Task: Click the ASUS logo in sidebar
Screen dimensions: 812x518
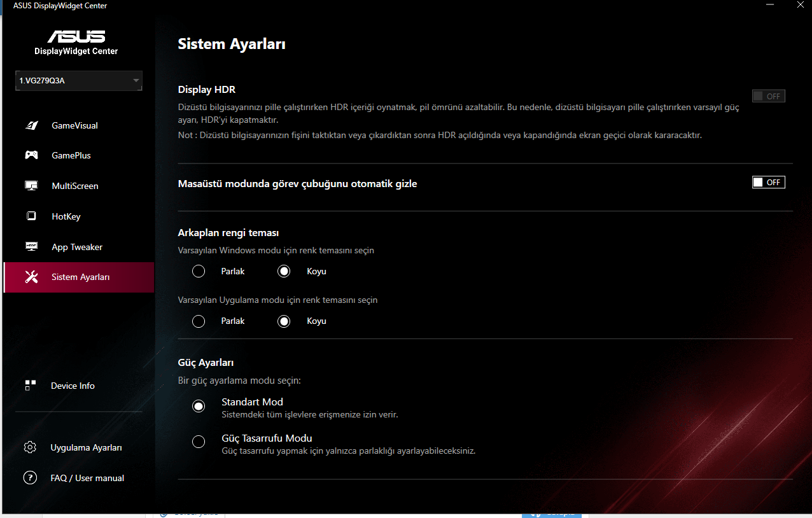Action: click(76, 36)
